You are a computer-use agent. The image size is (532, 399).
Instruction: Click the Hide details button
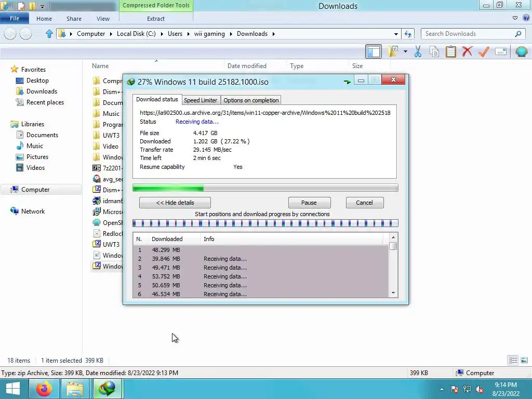pos(175,203)
